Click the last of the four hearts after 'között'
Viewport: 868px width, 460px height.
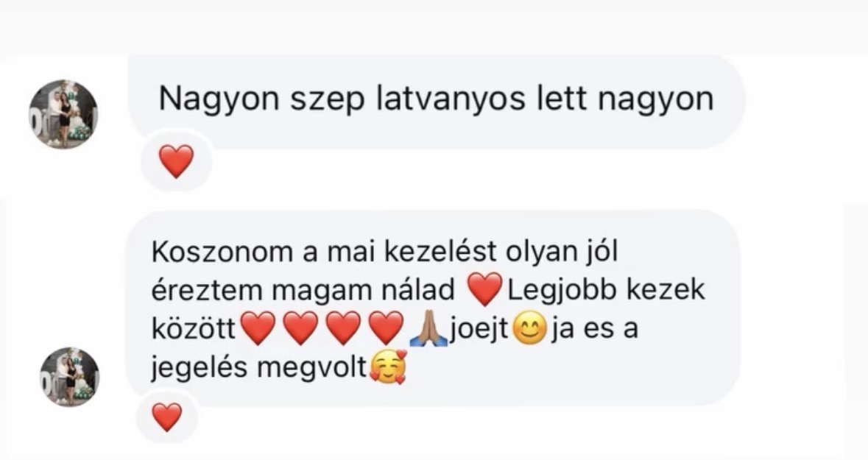point(386,328)
